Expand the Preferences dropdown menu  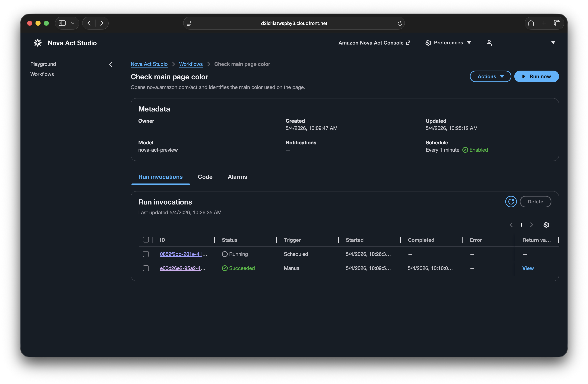pos(469,43)
